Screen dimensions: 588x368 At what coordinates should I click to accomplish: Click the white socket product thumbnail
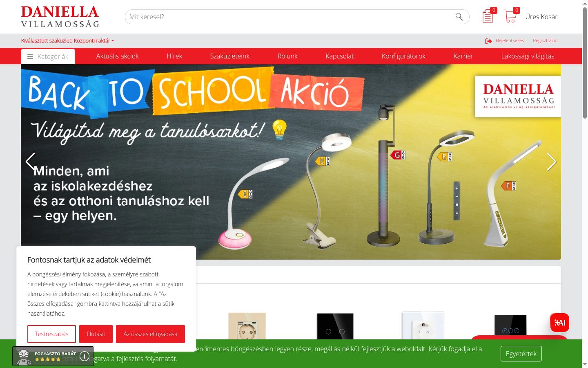pyautogui.click(x=423, y=325)
